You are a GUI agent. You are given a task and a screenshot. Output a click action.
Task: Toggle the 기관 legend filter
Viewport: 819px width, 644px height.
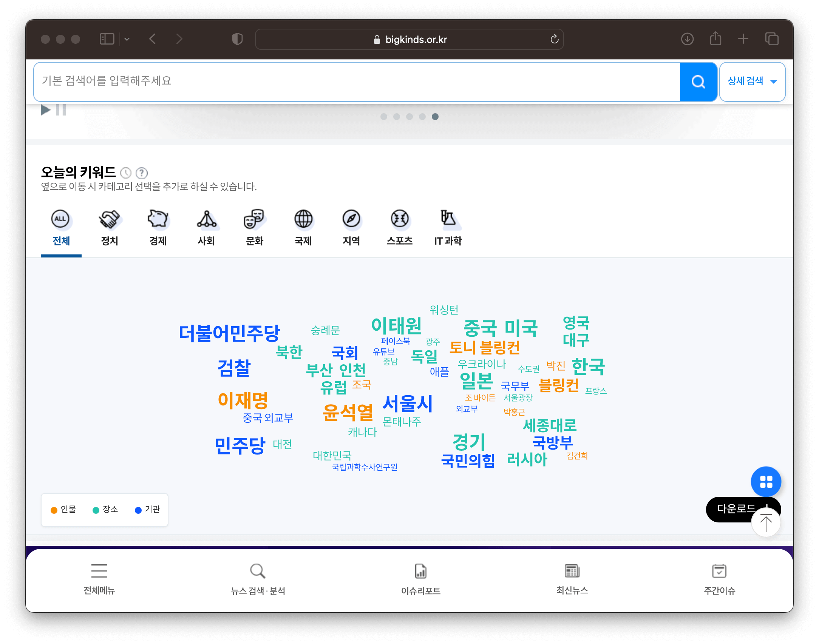tap(148, 510)
